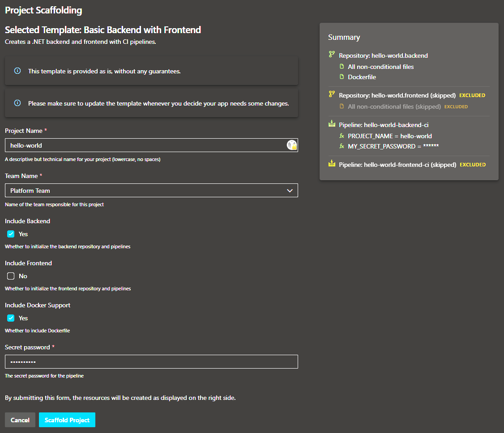Click the padlock icon in the Project Name field
This screenshot has width=504, height=433.
(x=292, y=144)
